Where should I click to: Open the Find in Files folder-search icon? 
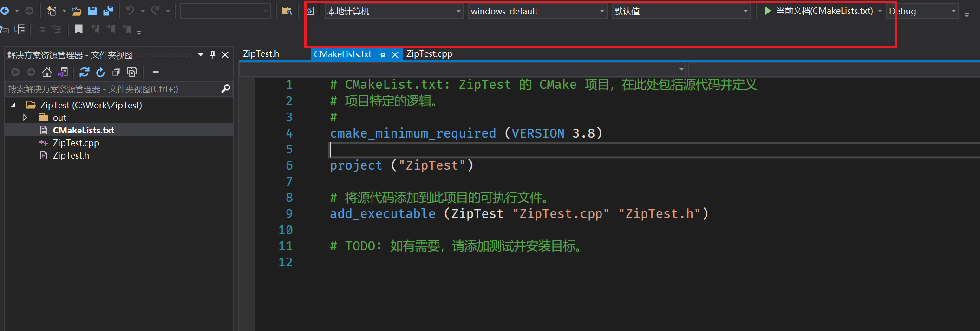coord(287,10)
